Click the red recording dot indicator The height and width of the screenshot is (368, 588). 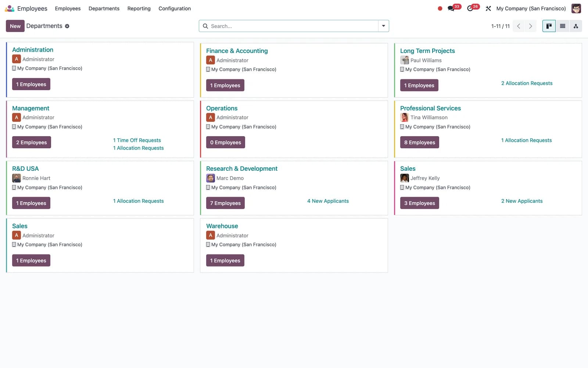[440, 8]
